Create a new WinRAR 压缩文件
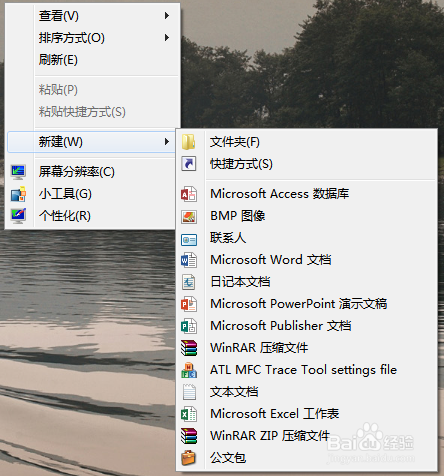 [x=307, y=348]
